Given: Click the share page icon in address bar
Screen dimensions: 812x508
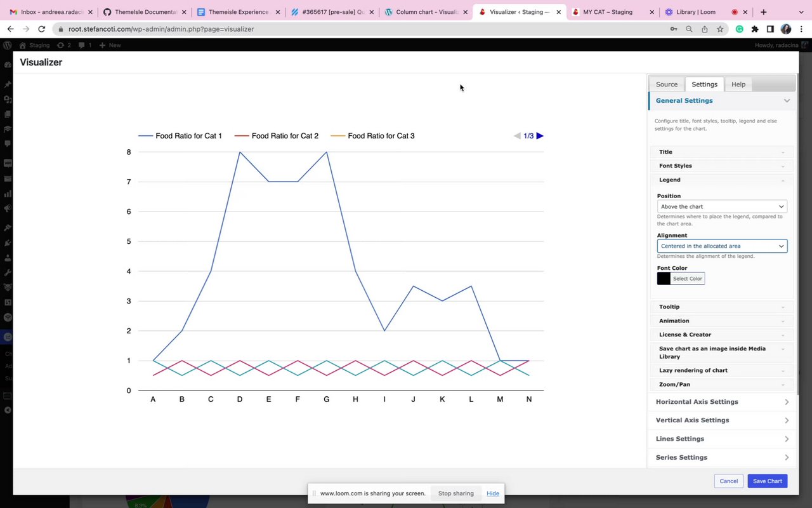Looking at the screenshot, I should point(705,29).
